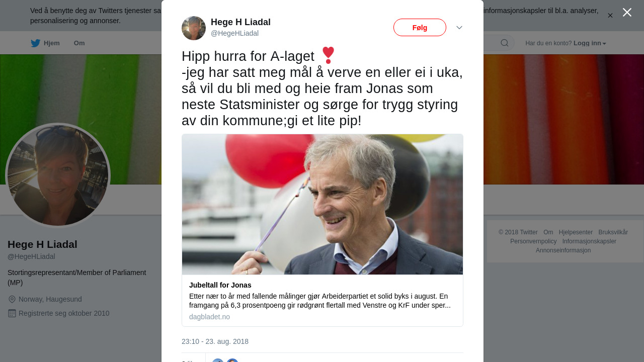The height and width of the screenshot is (362, 644).
Task: Open the Hjelpesenter footer link
Action: 576,232
